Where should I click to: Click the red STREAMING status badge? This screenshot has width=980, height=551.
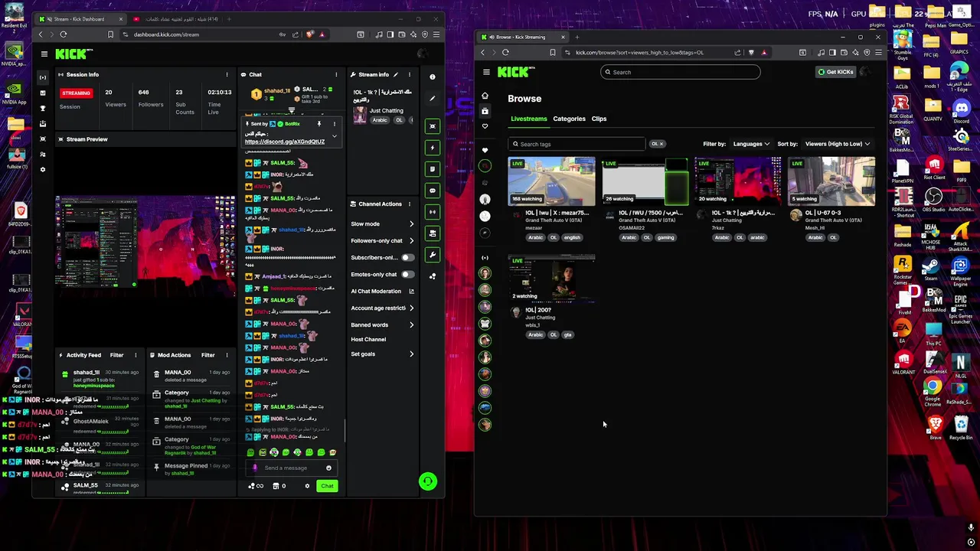76,93
